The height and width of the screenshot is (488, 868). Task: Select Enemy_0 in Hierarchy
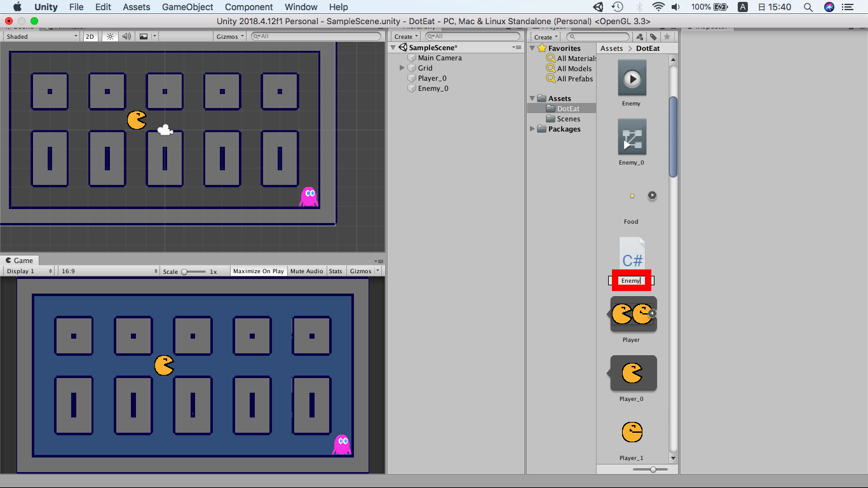click(433, 88)
